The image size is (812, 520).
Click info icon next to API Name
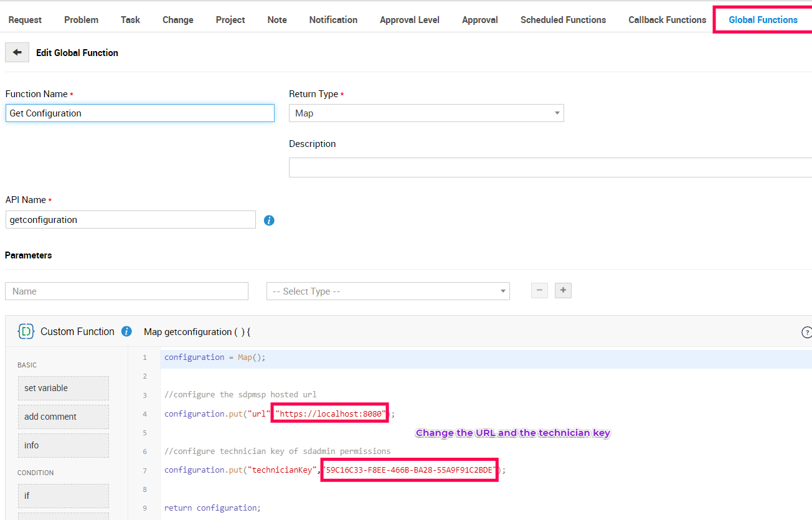pyautogui.click(x=269, y=220)
